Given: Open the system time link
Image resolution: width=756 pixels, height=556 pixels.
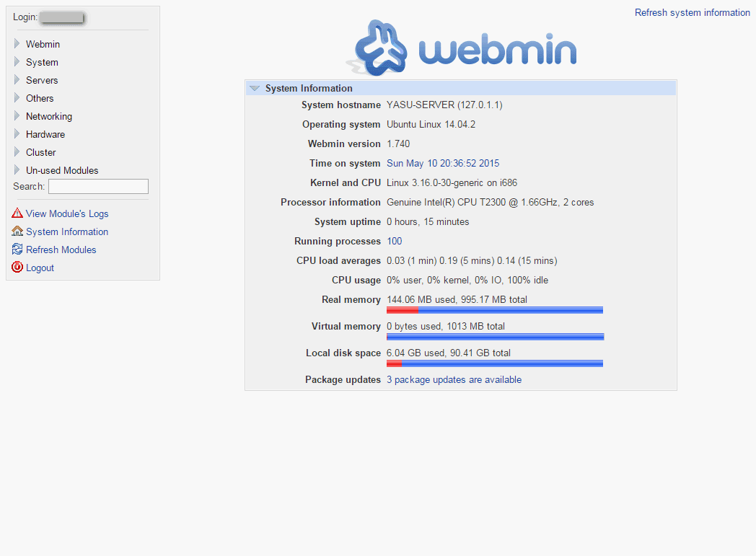Looking at the screenshot, I should (x=443, y=163).
